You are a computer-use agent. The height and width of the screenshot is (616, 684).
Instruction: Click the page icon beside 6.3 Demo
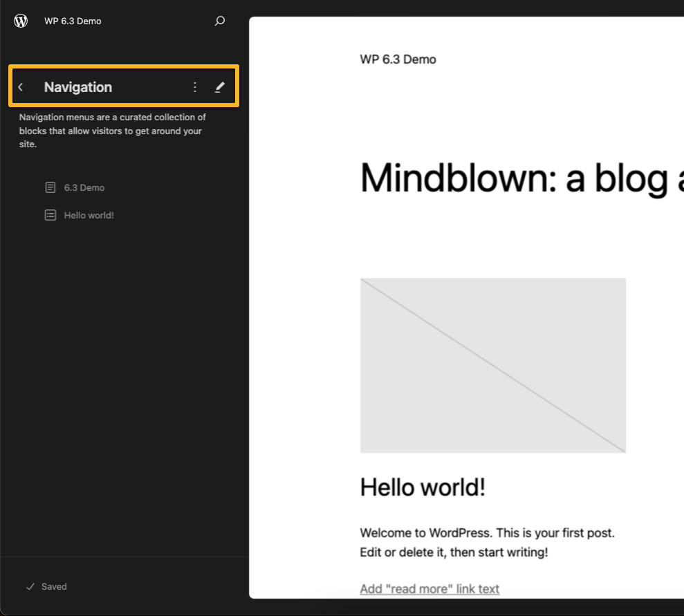50,187
